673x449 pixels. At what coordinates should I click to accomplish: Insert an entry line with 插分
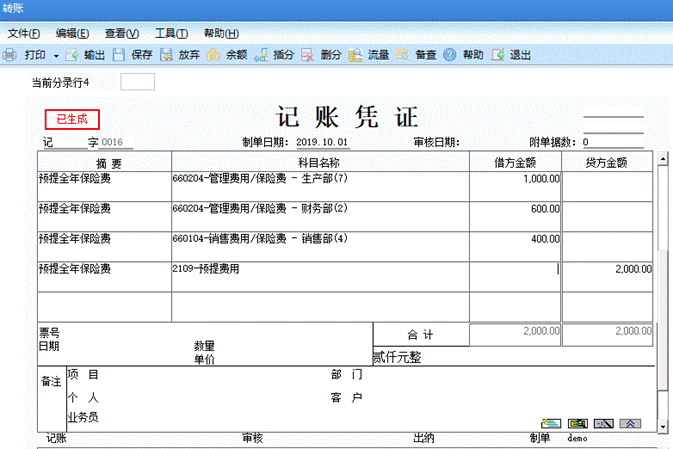click(x=275, y=55)
